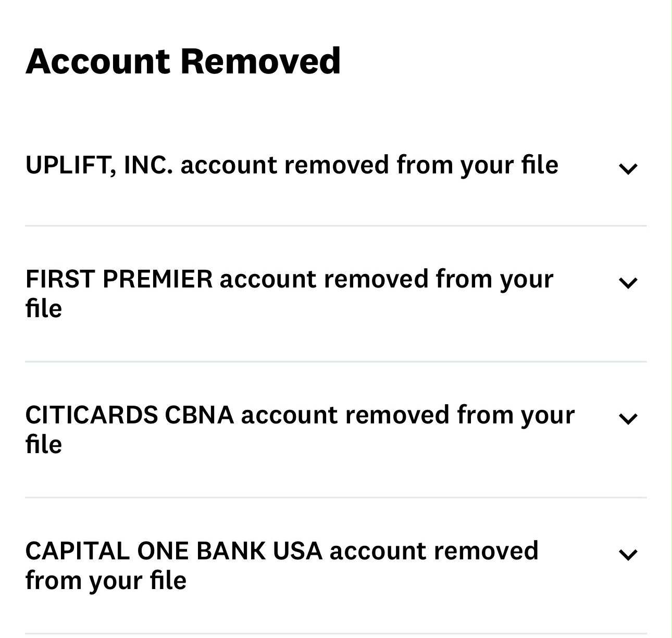Screen dimensions: 672x638
Task: Tap the UPLIFT, INC. creditor name
Action: click(99, 165)
